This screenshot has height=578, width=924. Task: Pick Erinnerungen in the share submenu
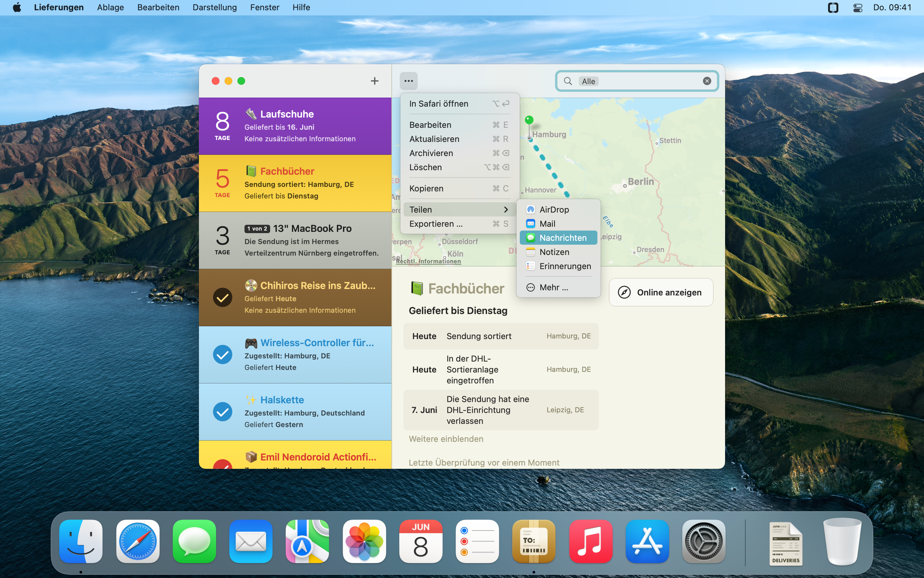click(558, 266)
